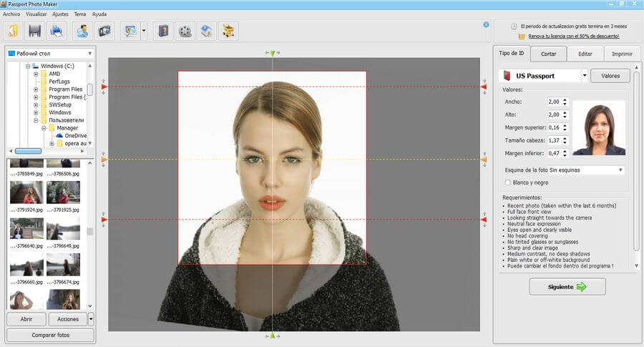Click the Abrir button
644x347 pixels.
point(26,319)
